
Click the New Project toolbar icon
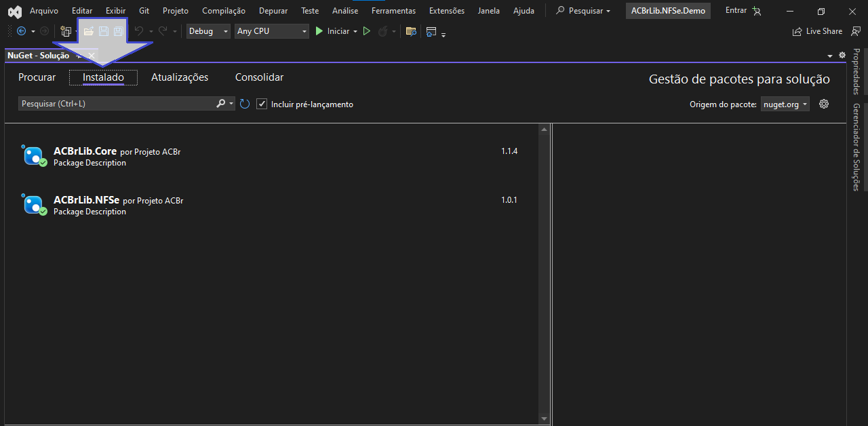pyautogui.click(x=66, y=31)
